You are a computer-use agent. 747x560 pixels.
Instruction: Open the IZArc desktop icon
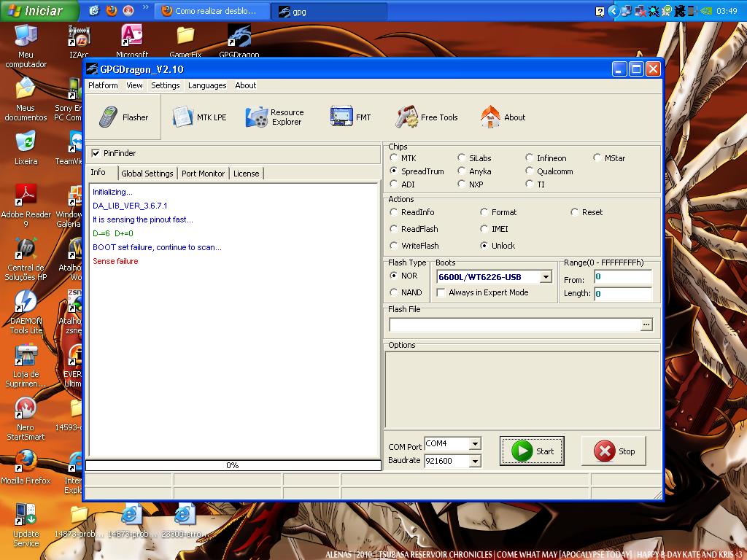(79, 42)
